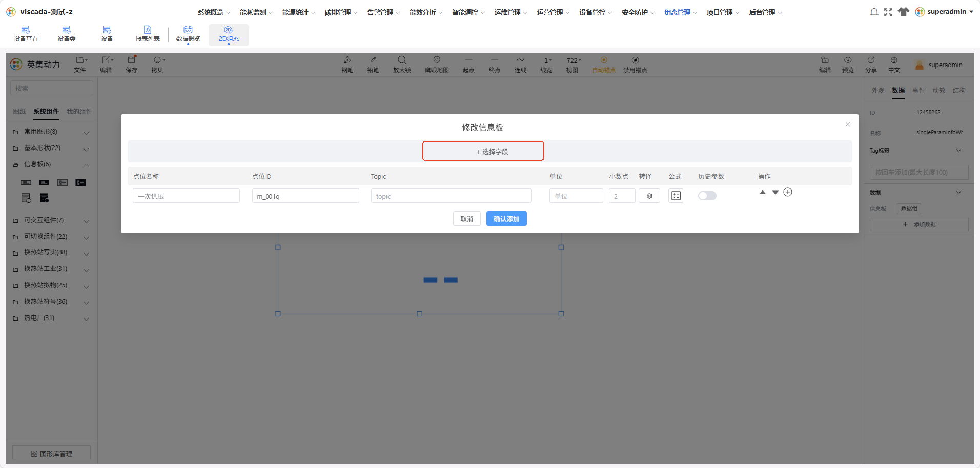This screenshot has width=980, height=468.
Task: Open the superadmin user dropdown
Action: [x=944, y=12]
